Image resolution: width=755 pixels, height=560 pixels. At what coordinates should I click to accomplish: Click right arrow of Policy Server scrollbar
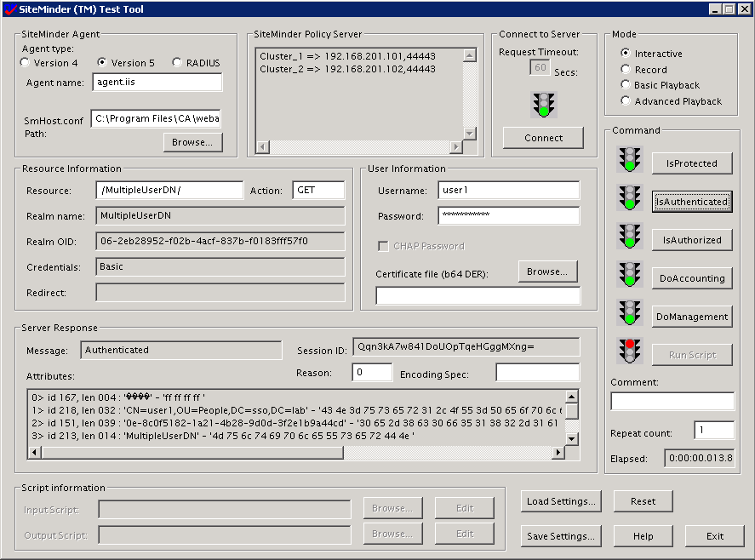456,146
